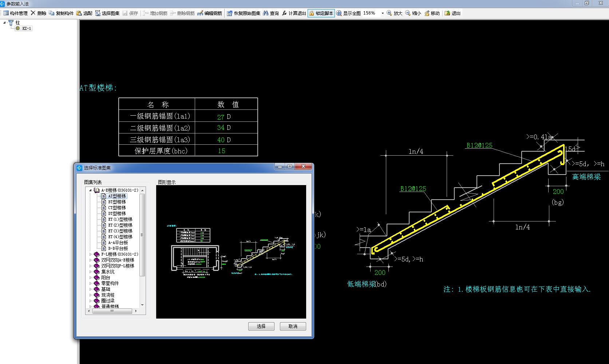This screenshot has width=609, height=364.
Task: Click 编辑钢筋 edit rebar
Action: [210, 13]
